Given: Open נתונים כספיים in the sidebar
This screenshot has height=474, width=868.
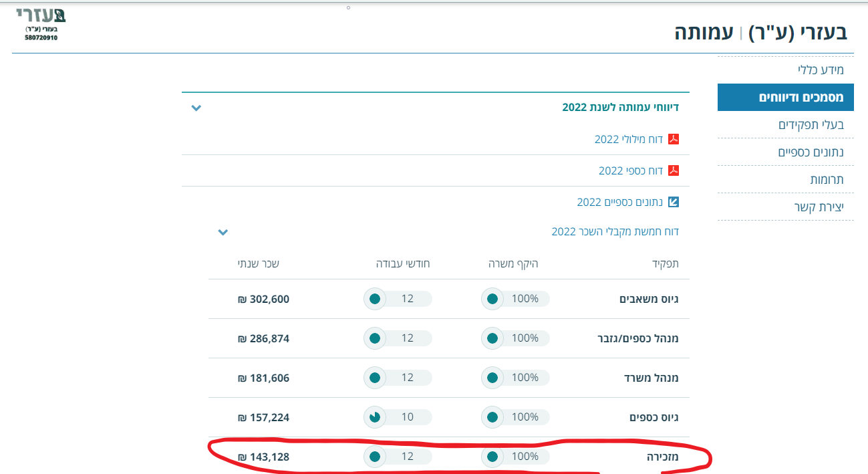Looking at the screenshot, I should (811, 152).
